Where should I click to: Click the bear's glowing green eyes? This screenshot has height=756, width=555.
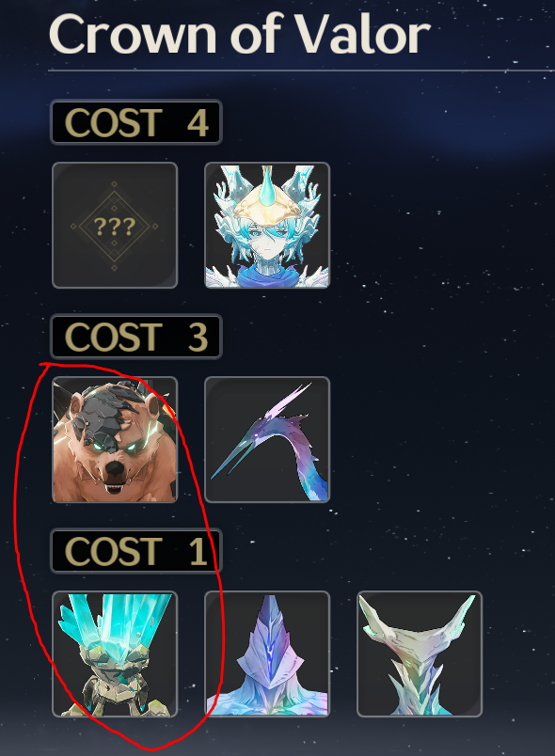coord(114,447)
